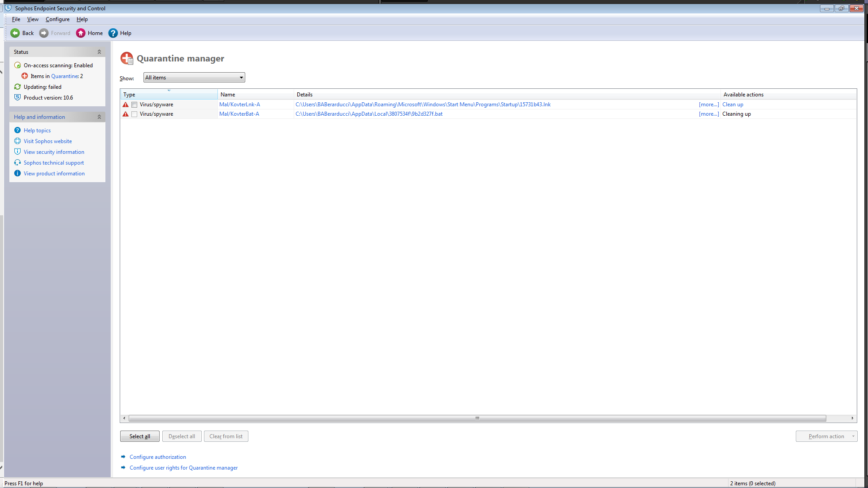Open the Visit Sophos website link
The height and width of the screenshot is (488, 868).
pos(48,141)
